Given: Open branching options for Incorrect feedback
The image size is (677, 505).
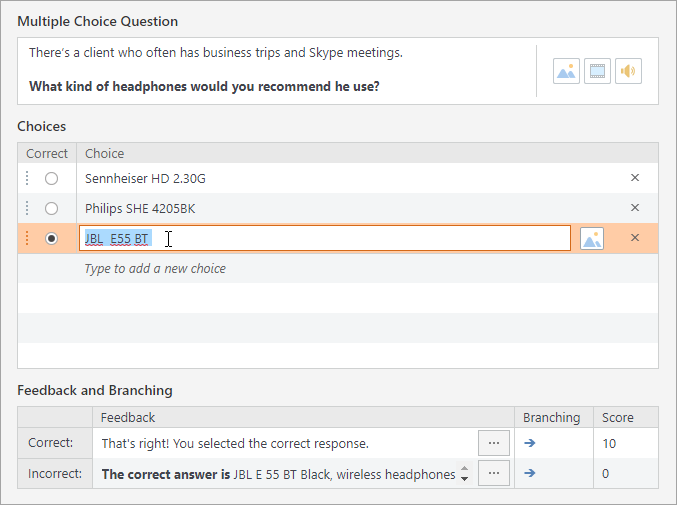Looking at the screenshot, I should point(530,473).
